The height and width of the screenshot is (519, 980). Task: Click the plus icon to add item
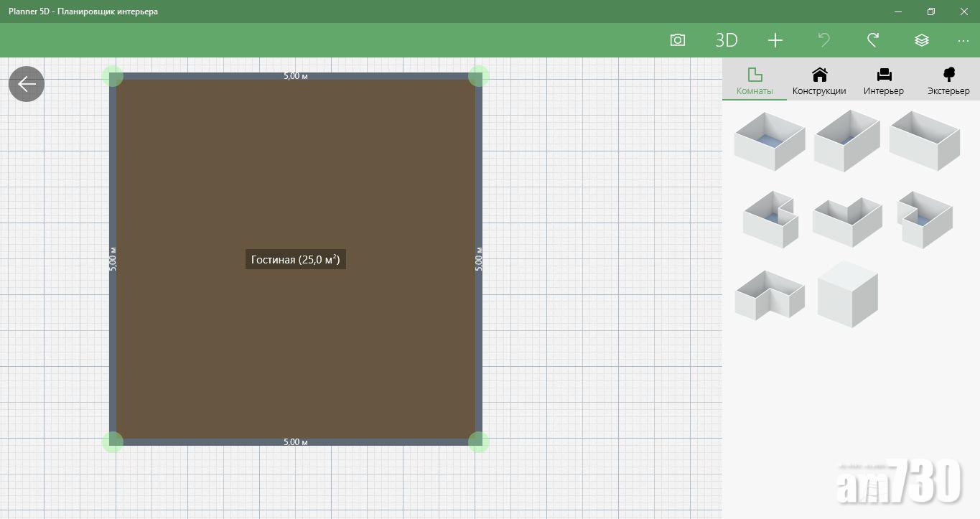point(775,40)
